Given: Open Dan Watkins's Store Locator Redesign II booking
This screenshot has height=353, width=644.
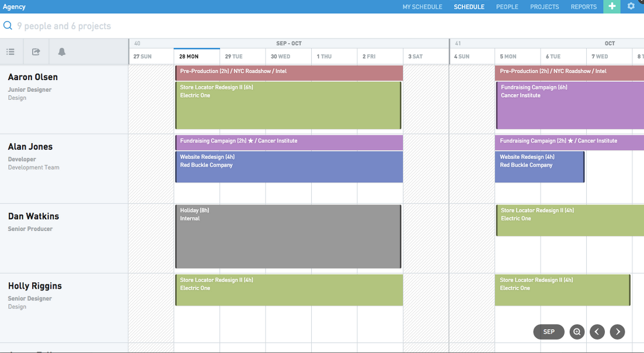Looking at the screenshot, I should 570,220.
